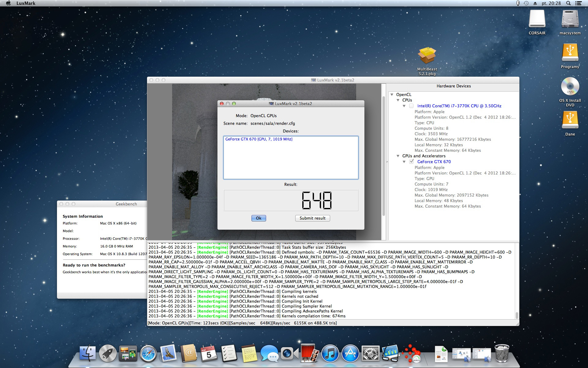Click the Hardware Devices panel header
This screenshot has width=588, height=368.
(x=454, y=86)
